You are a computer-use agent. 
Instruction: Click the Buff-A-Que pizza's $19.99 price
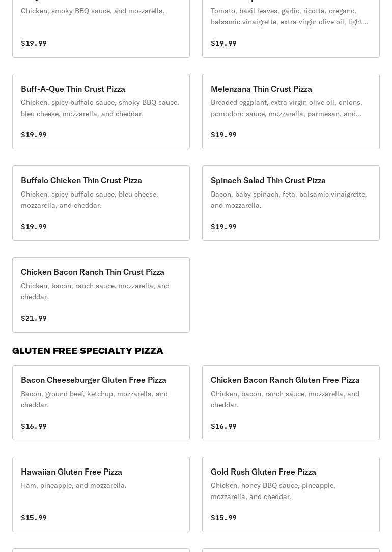pyautogui.click(x=34, y=135)
